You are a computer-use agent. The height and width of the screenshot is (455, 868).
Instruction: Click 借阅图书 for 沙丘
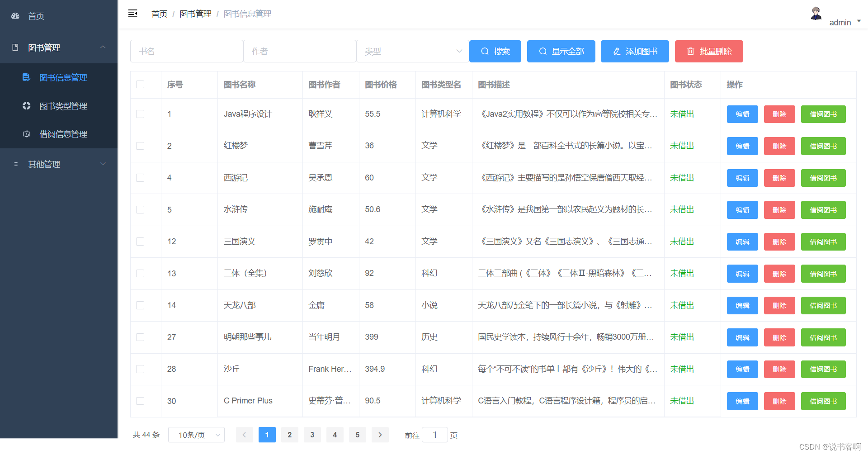(x=823, y=369)
